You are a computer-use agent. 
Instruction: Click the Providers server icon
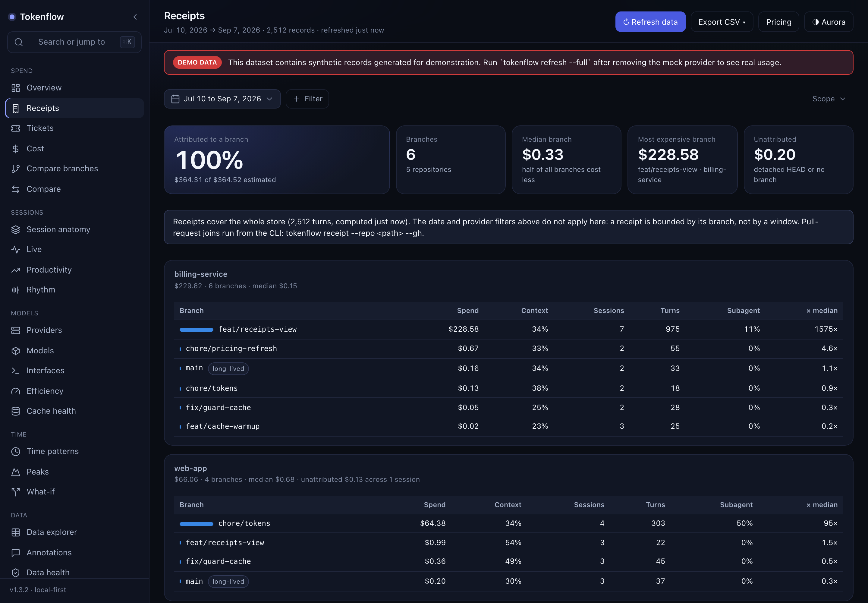pos(15,330)
